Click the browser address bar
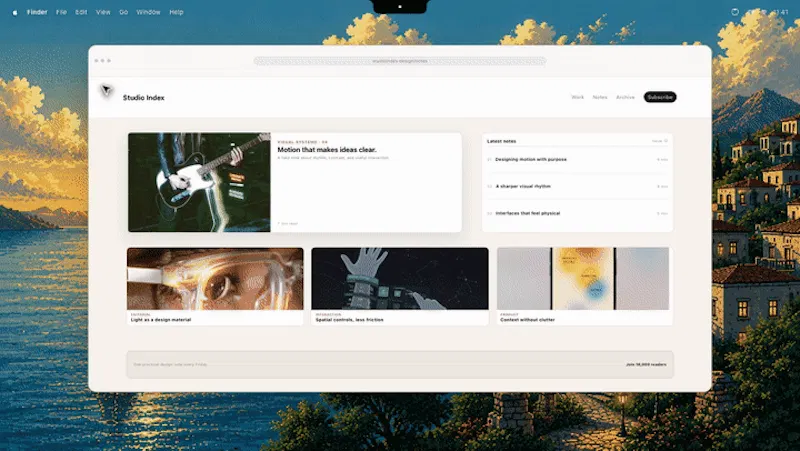800x451 pixels. pyautogui.click(x=400, y=61)
